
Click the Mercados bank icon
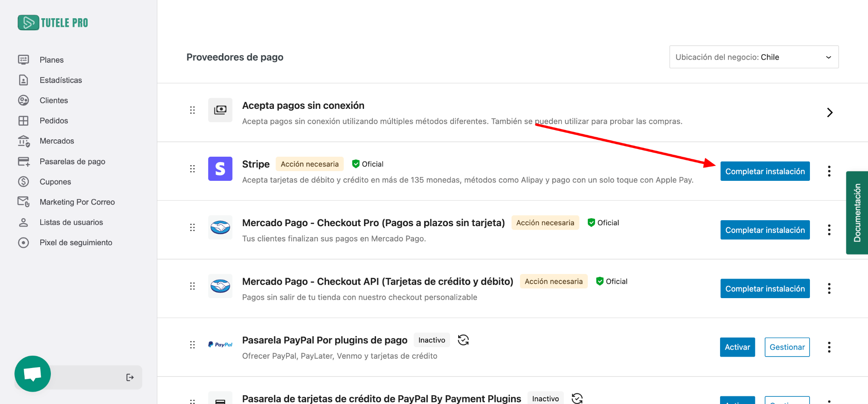tap(24, 141)
